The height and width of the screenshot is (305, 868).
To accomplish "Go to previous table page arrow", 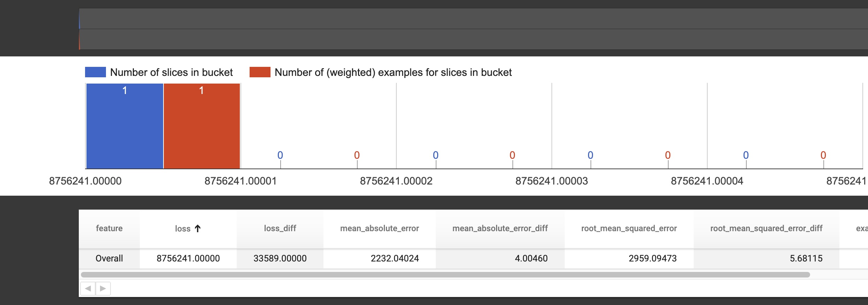I will 88,288.
